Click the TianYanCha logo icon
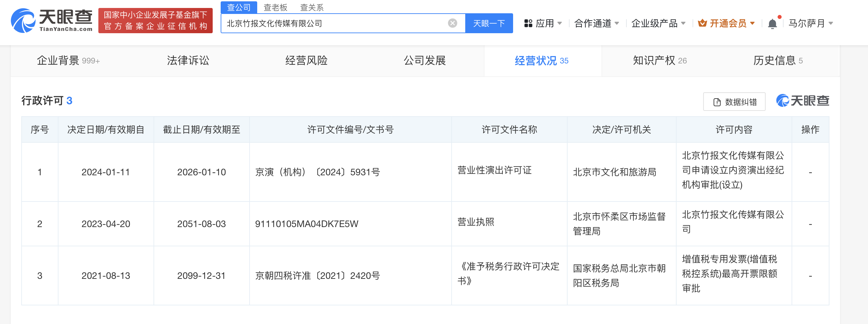 tap(23, 21)
